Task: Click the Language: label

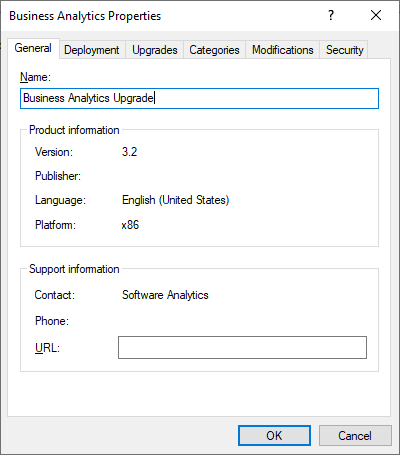Action: tap(60, 200)
